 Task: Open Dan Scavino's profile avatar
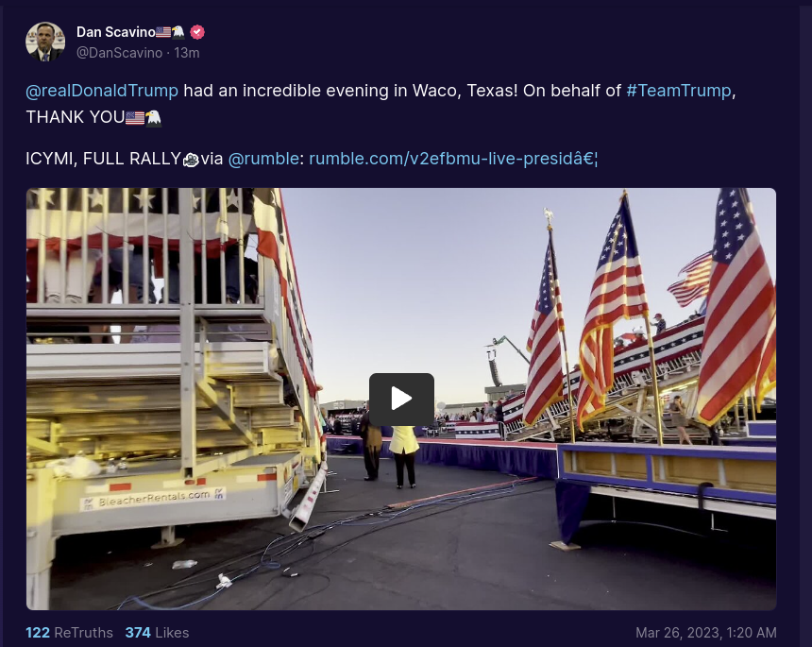point(45,42)
